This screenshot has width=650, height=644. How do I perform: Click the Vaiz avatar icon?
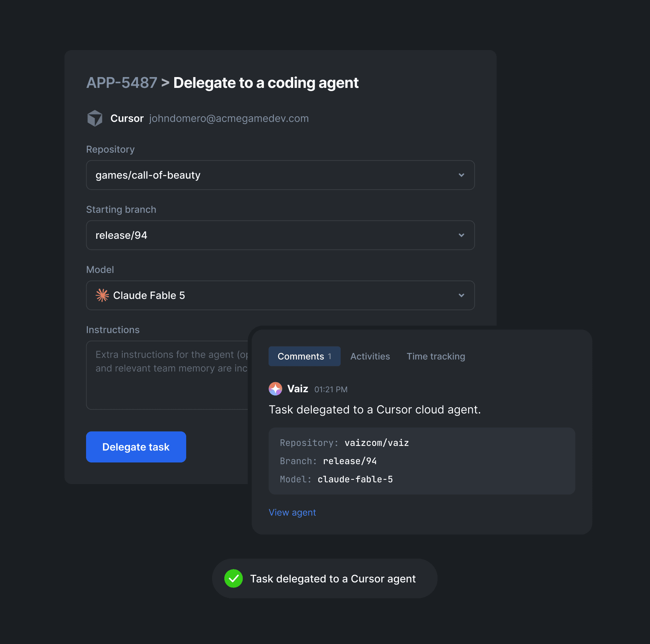pos(275,389)
